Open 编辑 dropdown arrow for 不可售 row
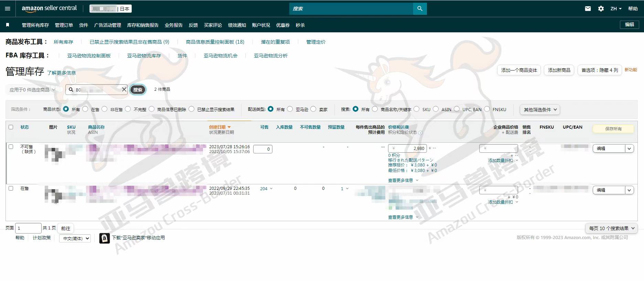The width and height of the screenshot is (644, 281). tap(629, 149)
